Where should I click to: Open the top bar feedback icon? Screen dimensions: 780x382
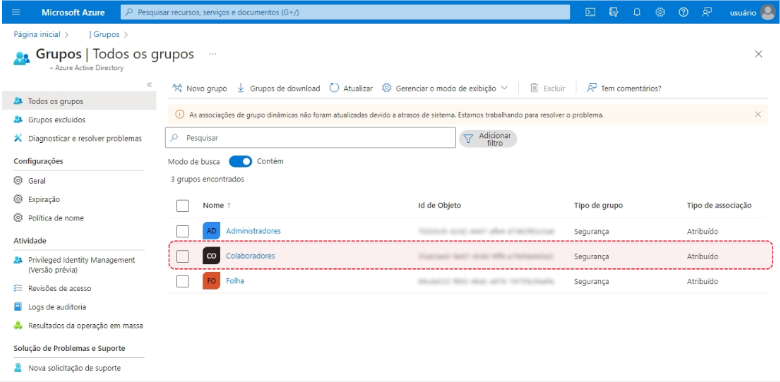pyautogui.click(x=707, y=12)
